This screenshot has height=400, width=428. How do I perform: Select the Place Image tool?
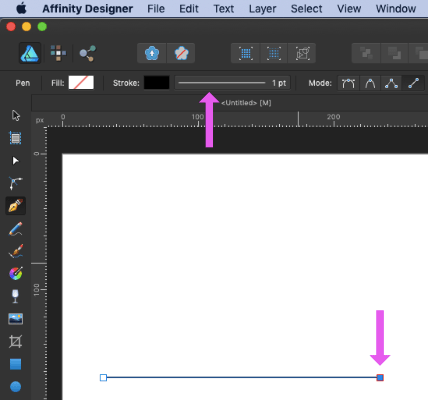tap(16, 319)
